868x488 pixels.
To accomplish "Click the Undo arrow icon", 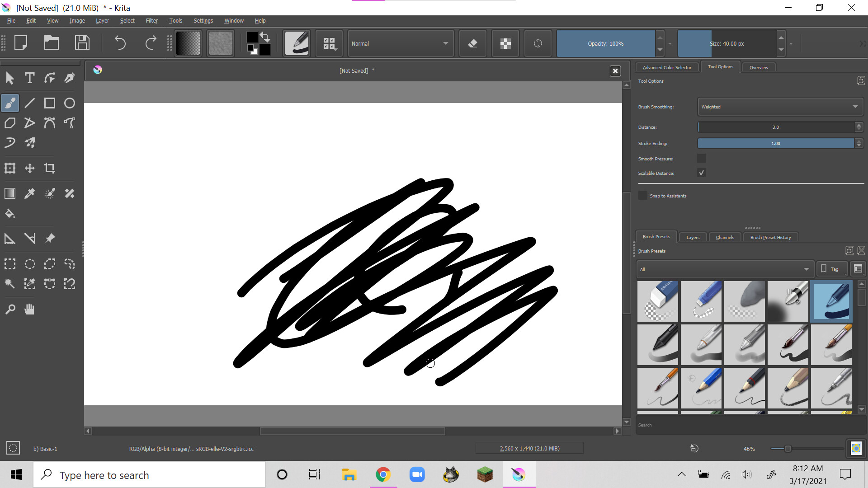I will coord(120,43).
